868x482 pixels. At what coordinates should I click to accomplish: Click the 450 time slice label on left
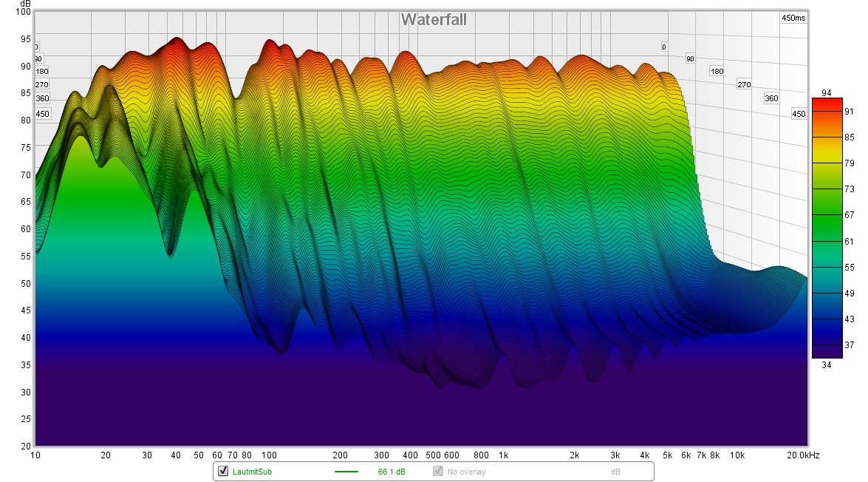[42, 114]
